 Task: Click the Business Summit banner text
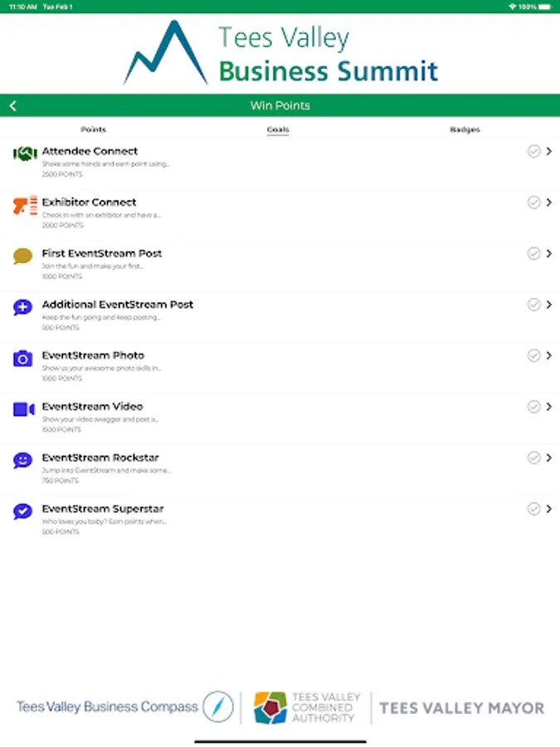pyautogui.click(x=328, y=71)
